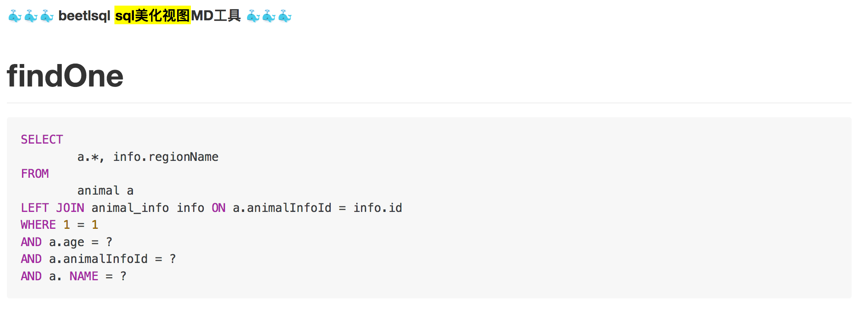The image size is (868, 314).
Task: Click the findOne heading
Action: (x=65, y=76)
